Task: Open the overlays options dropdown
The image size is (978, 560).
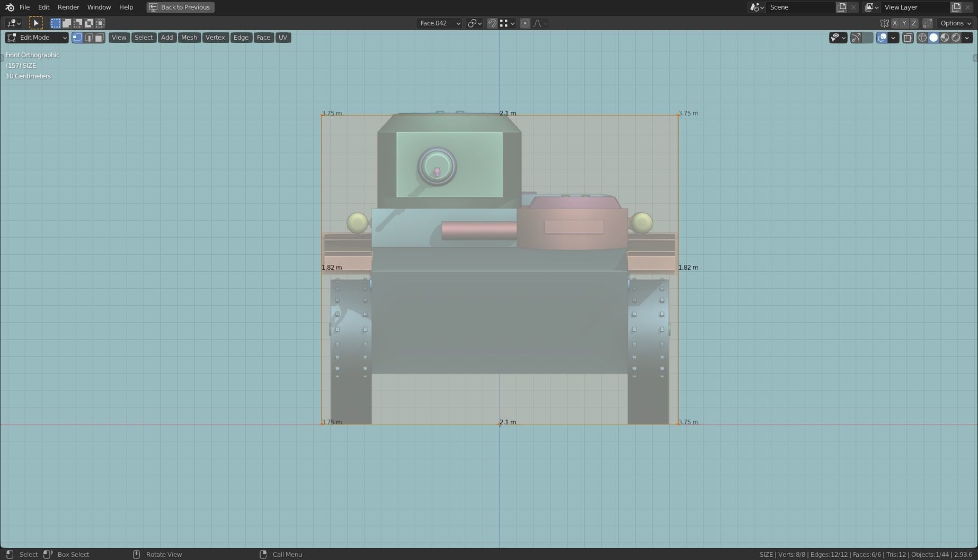Action: click(x=893, y=37)
